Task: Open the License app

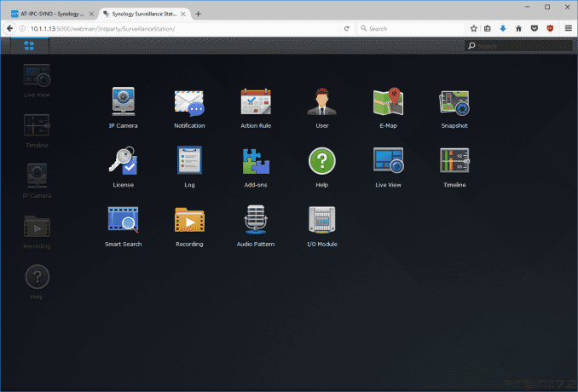Action: click(123, 162)
